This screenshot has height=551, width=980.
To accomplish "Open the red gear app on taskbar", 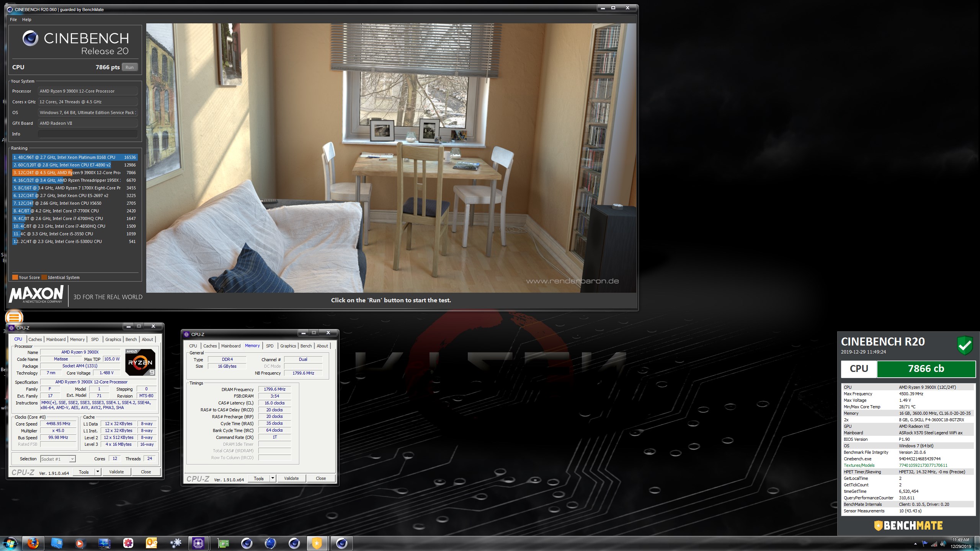I will [x=128, y=543].
